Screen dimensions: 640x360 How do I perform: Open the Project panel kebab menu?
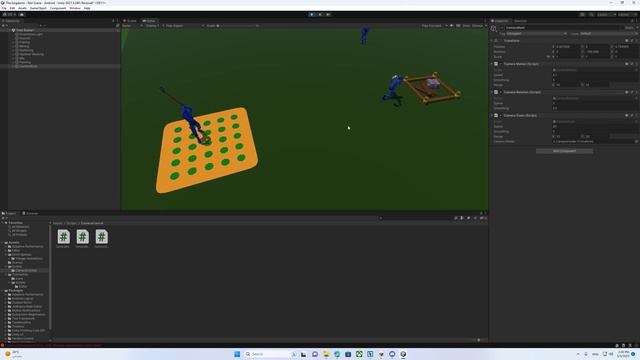point(485,213)
